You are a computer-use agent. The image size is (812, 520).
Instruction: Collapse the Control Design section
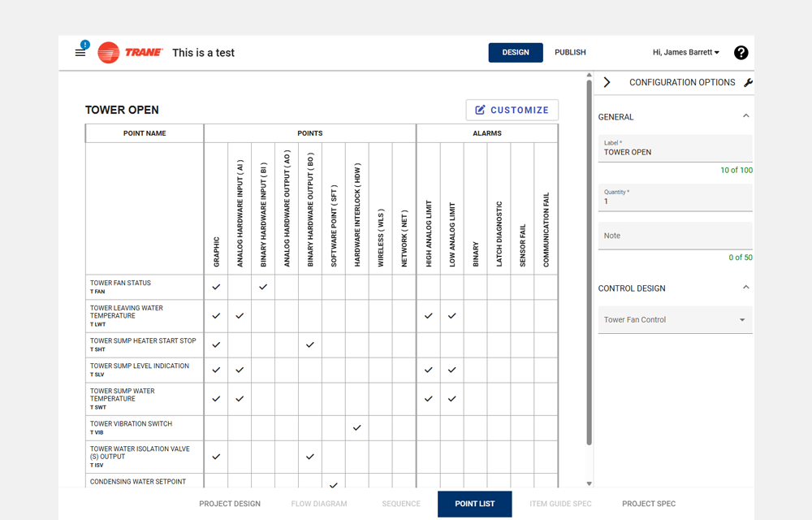point(745,288)
